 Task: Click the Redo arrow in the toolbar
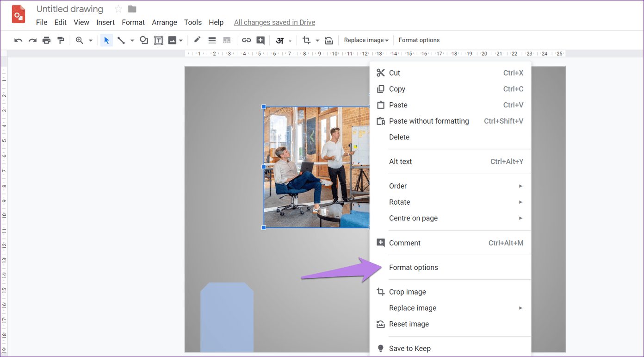[x=32, y=40]
